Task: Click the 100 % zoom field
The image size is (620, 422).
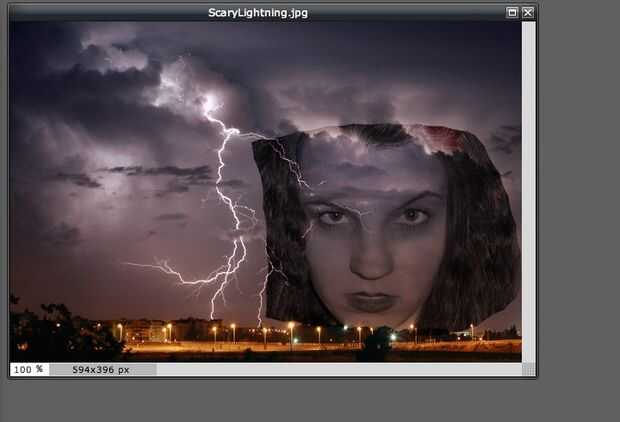Action: [x=30, y=370]
